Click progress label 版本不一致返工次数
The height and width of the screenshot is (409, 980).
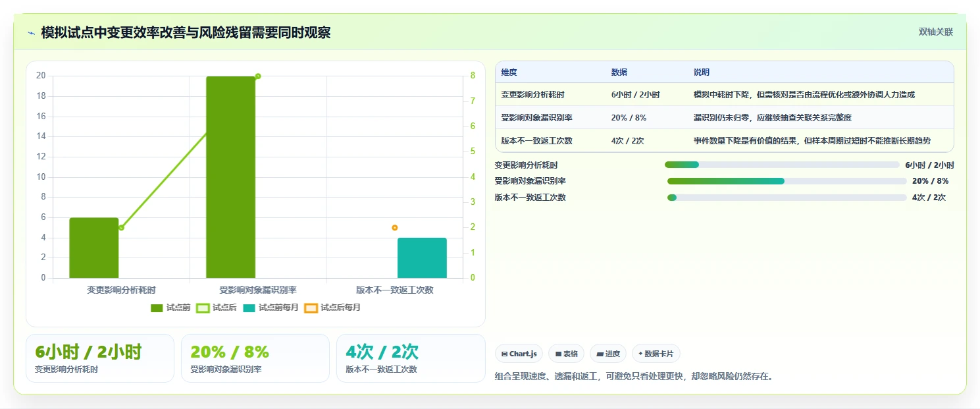pos(530,198)
